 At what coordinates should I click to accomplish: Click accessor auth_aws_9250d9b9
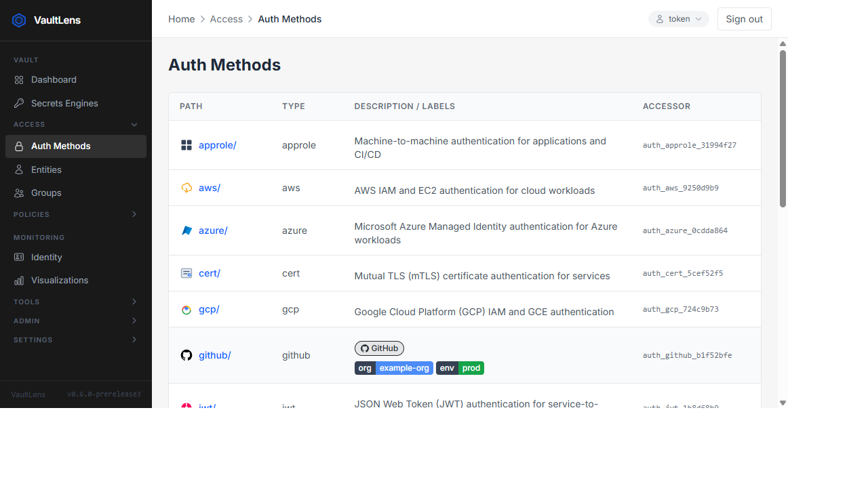coord(681,188)
